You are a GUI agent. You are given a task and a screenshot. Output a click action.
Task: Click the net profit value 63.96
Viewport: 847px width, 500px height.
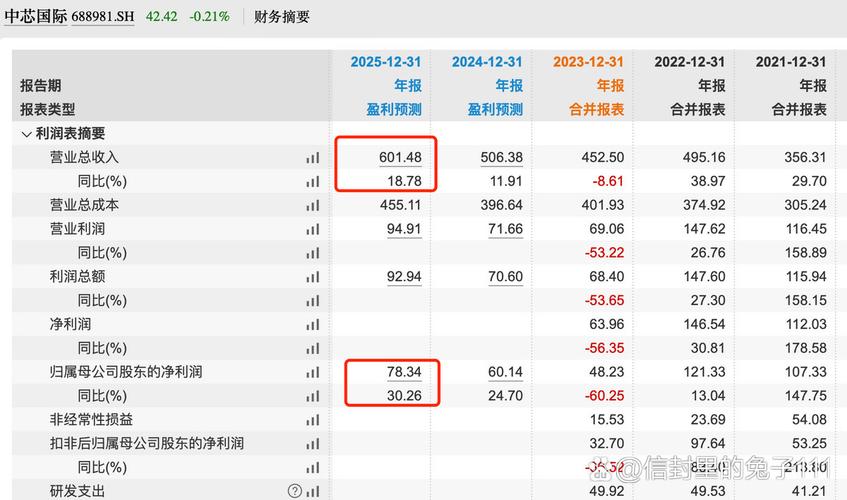(607, 324)
